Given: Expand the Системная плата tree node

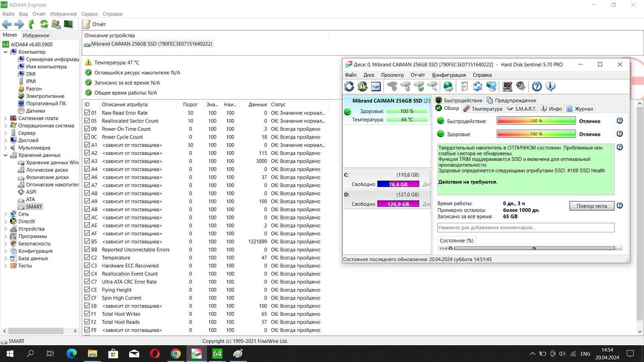Looking at the screenshot, I should click(x=6, y=118).
